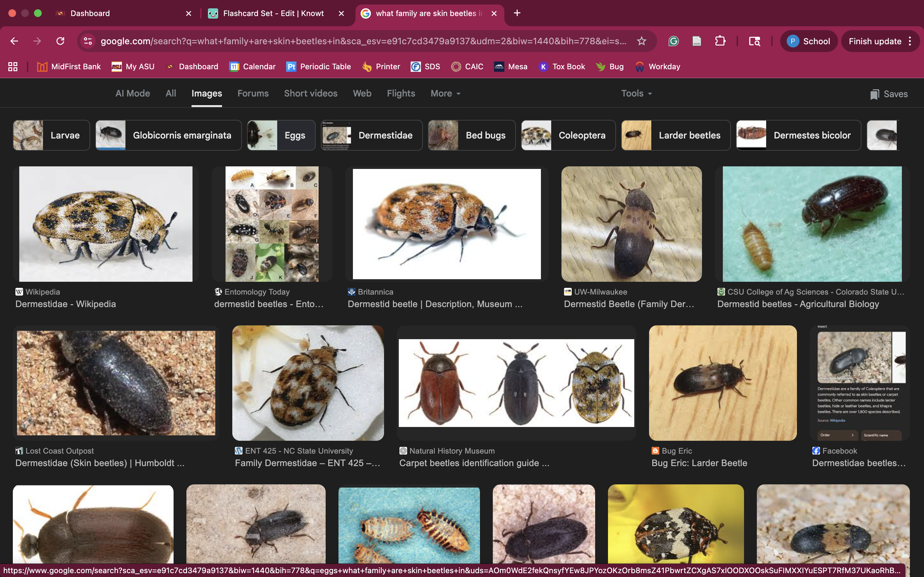
Task: Open the site information icon in address bar
Action: click(88, 41)
